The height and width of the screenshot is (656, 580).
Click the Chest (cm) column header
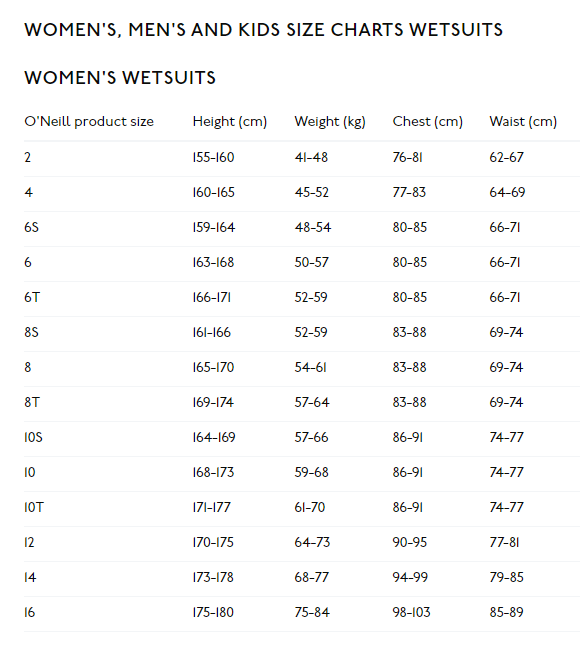pos(428,121)
